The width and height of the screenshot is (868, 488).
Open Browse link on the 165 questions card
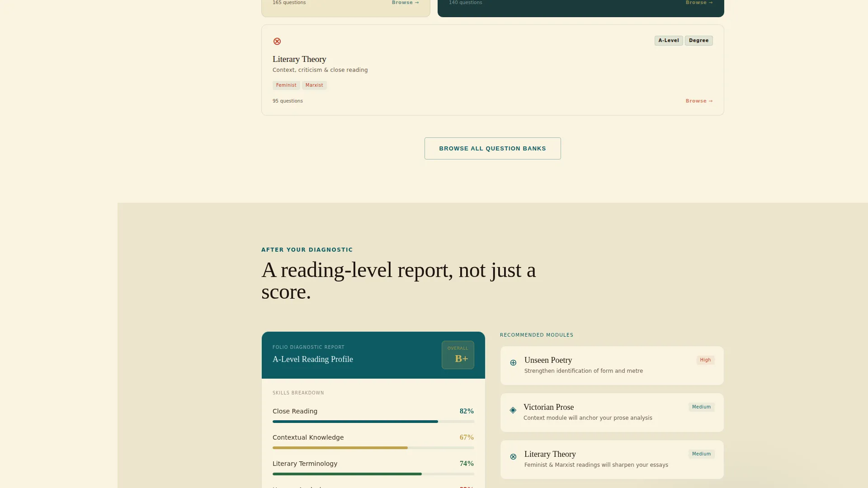(405, 3)
